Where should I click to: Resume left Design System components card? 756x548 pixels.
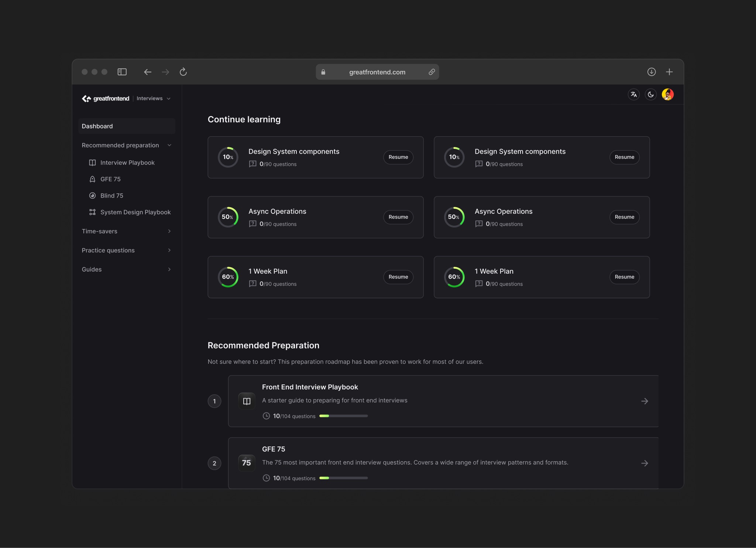(x=398, y=157)
